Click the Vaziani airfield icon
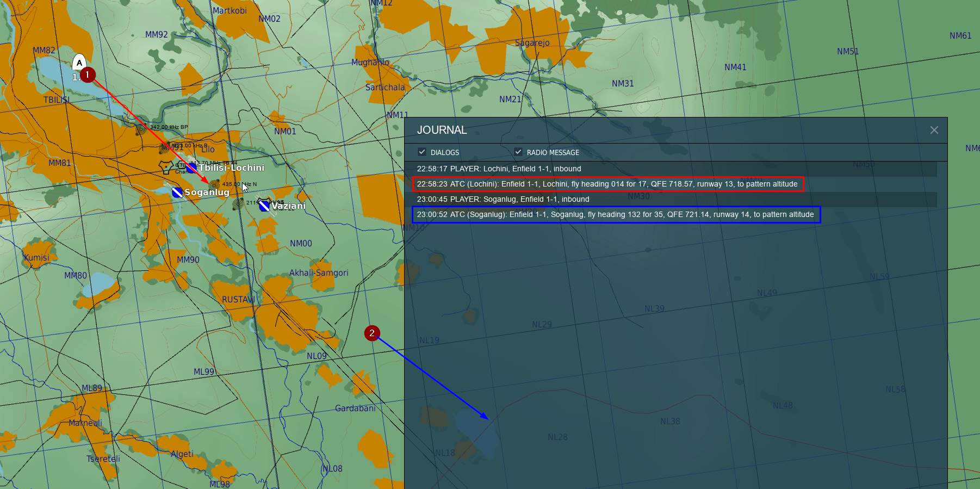The width and height of the screenshot is (980, 489). tap(264, 206)
